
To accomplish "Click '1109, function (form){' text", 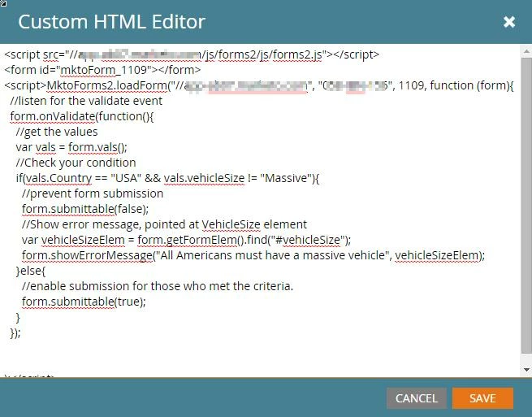I will coord(456,85).
